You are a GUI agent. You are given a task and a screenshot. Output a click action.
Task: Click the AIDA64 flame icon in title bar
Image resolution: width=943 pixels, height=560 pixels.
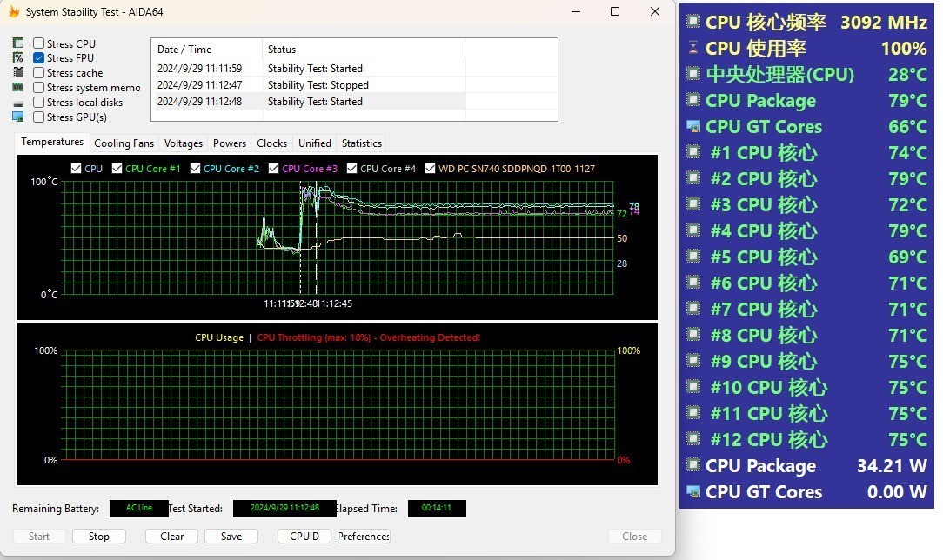13,11
